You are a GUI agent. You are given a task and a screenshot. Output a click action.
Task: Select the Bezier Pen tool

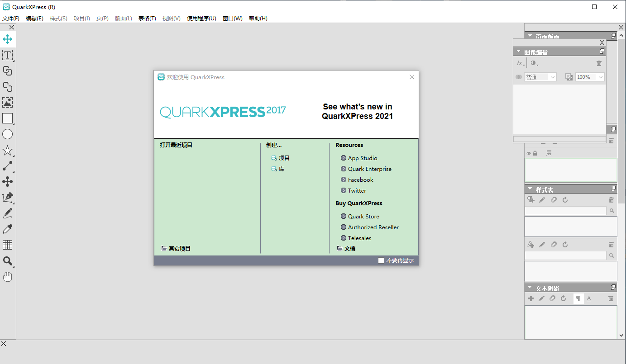7,198
